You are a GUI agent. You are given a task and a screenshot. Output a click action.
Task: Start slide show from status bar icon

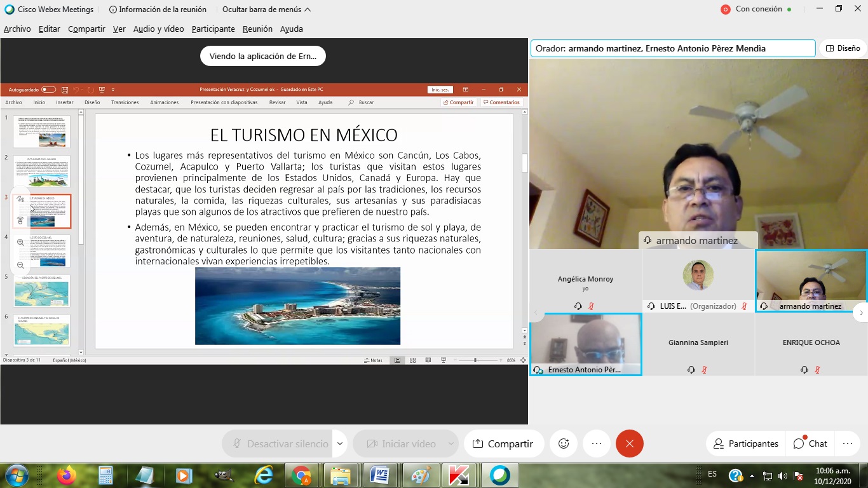click(444, 360)
